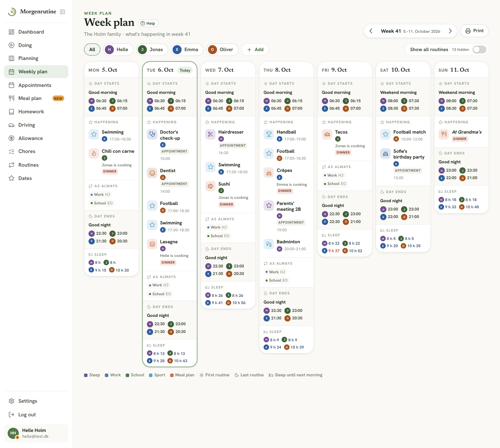Image resolution: width=500 pixels, height=448 pixels.
Task: Select Appointments in the sidebar
Action: [x=36, y=85]
